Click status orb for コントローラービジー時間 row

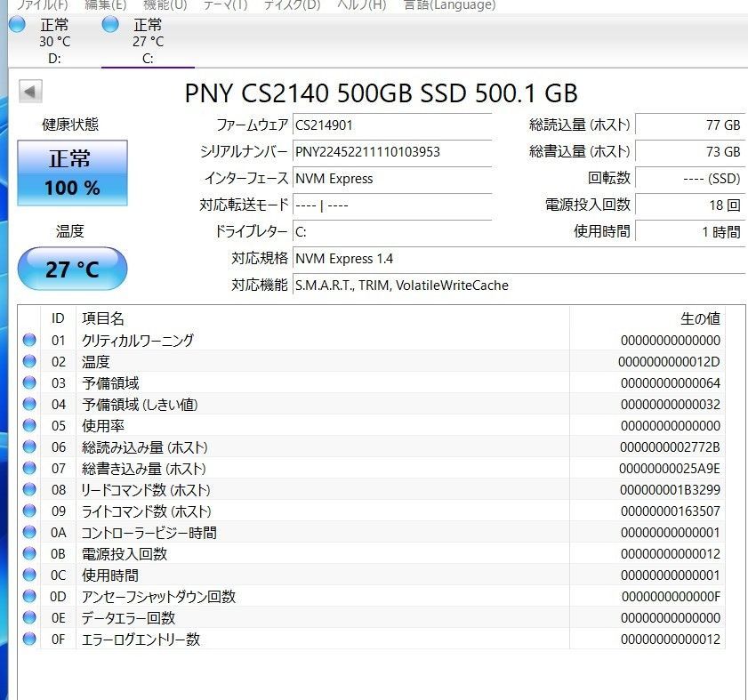click(29, 532)
